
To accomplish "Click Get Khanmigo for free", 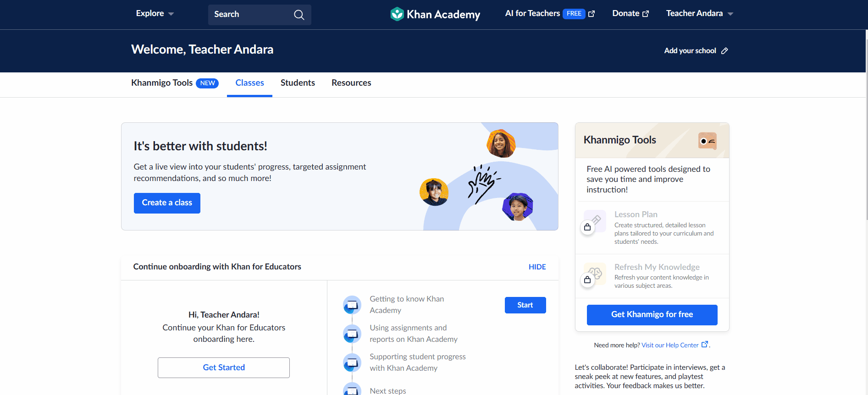I will pyautogui.click(x=652, y=315).
